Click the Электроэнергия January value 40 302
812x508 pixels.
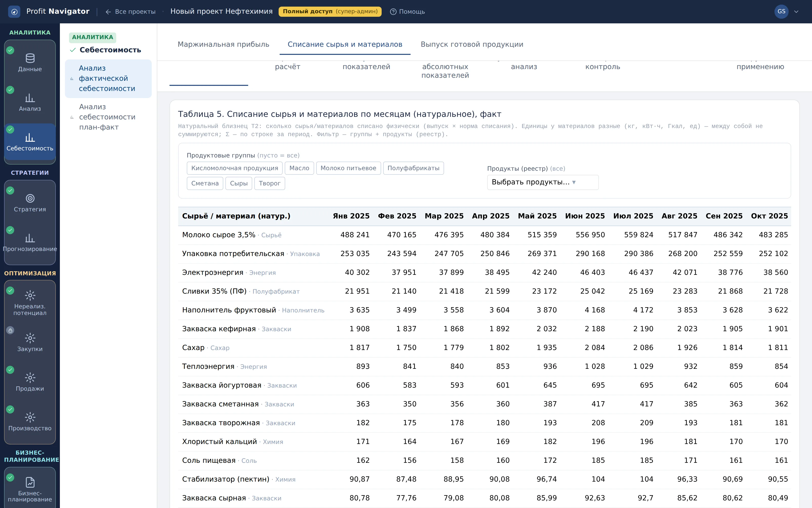(357, 273)
